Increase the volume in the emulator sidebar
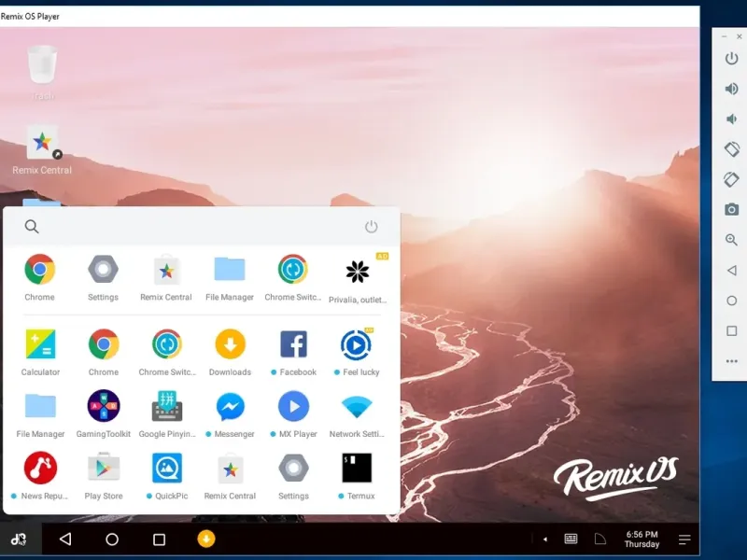Image resolution: width=747 pixels, height=560 pixels. [x=732, y=89]
